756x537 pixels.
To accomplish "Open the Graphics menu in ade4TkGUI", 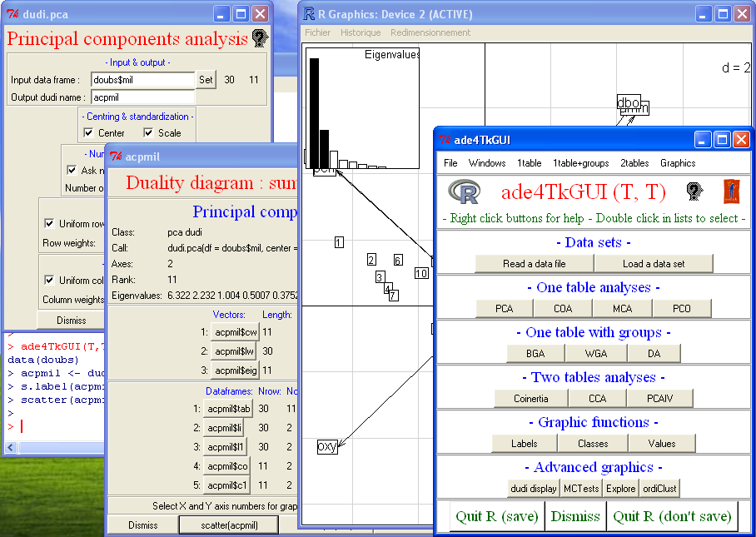I will (x=678, y=163).
